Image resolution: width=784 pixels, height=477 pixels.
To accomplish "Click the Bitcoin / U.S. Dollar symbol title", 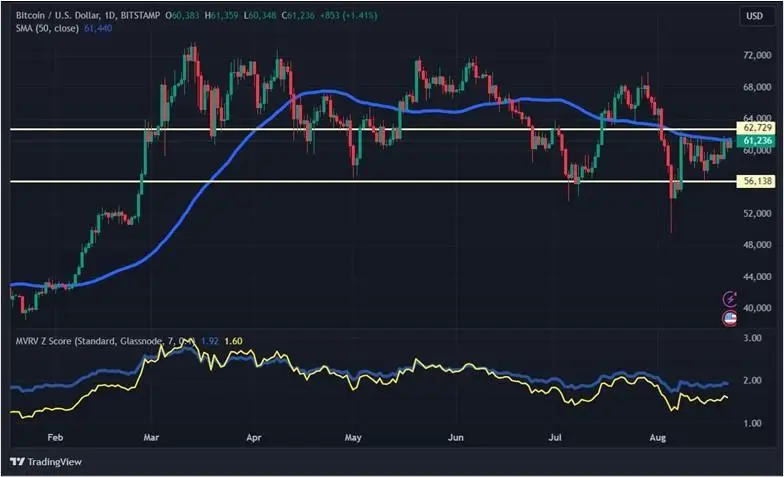I will (60, 16).
